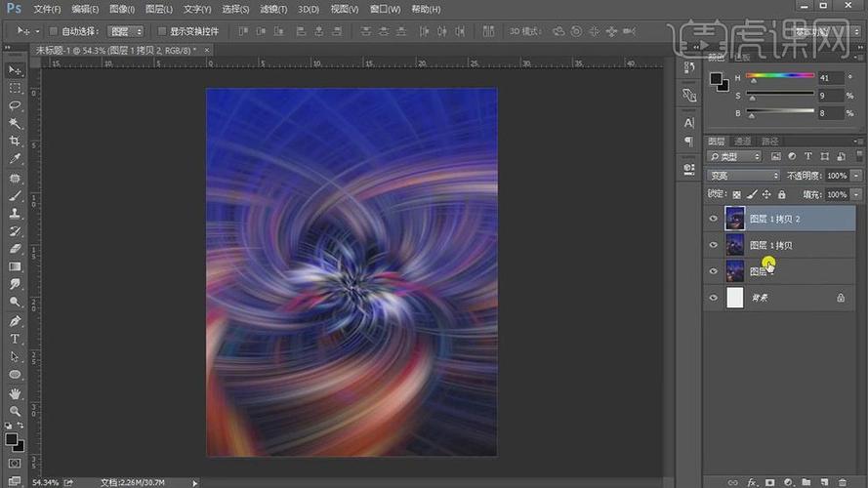868x488 pixels.
Task: Select the Path Selection tool
Action: (x=15, y=357)
